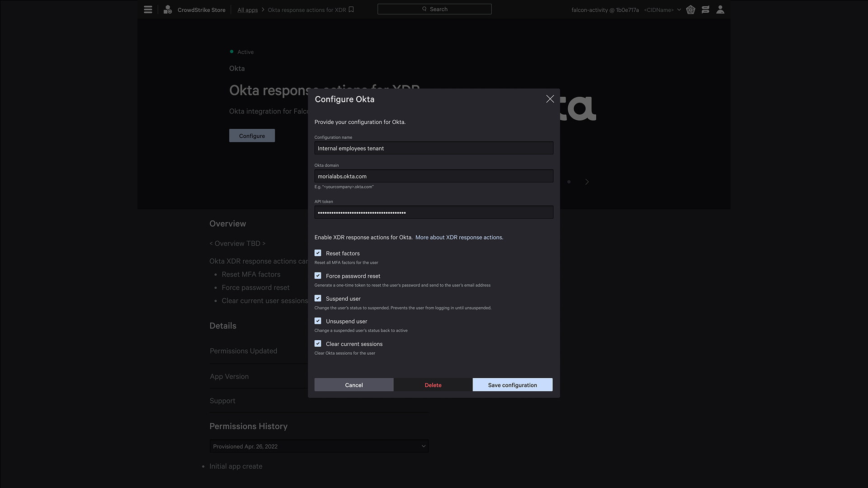Image resolution: width=868 pixels, height=488 pixels.
Task: Open the hamburger navigation menu
Action: tap(148, 9)
